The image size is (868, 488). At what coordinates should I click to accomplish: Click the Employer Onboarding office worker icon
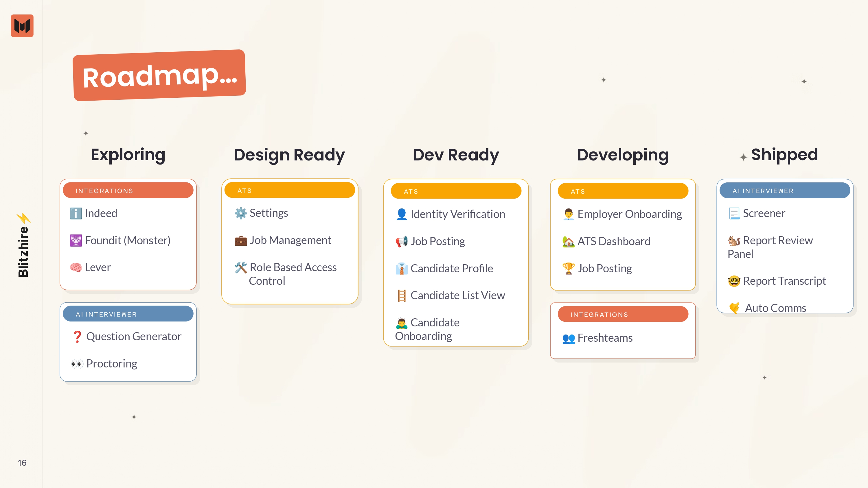pos(569,214)
